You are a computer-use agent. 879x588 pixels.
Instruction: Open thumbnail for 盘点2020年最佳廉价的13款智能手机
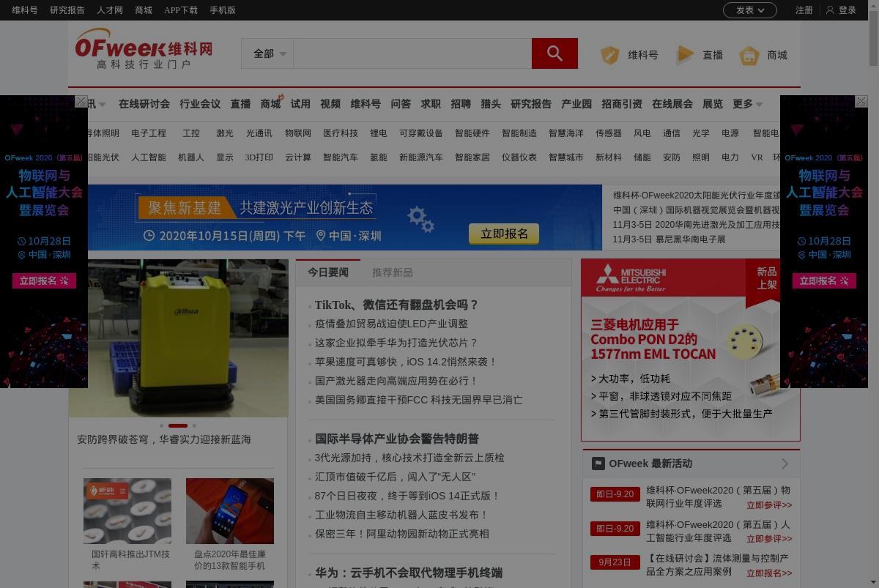230,511
